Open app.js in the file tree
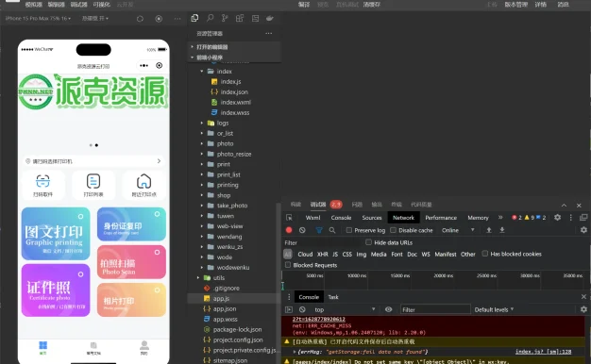This screenshot has width=591, height=364. pos(221,299)
